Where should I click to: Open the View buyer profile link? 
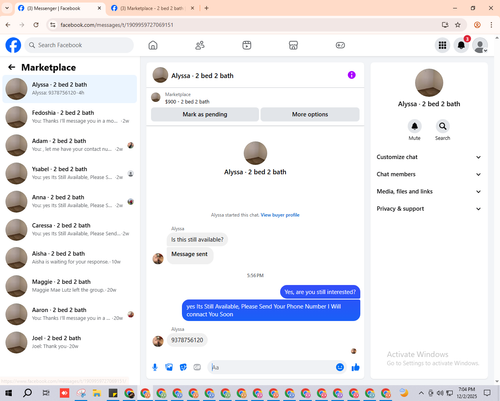280,215
